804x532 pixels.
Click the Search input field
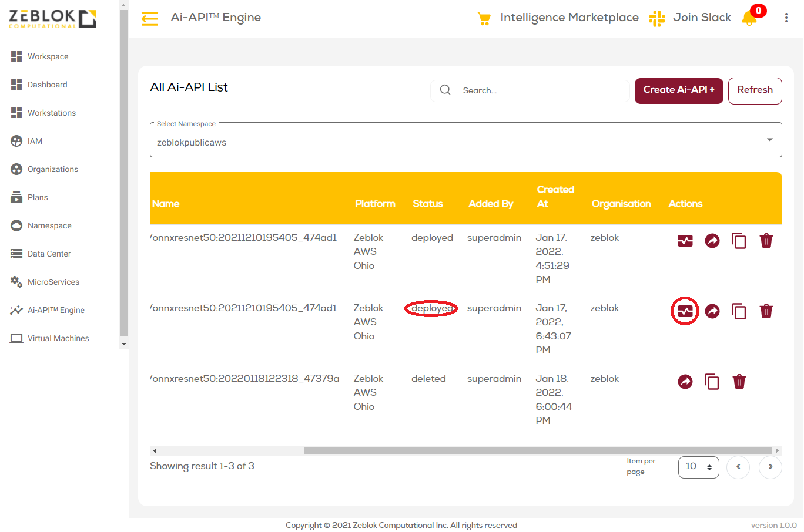click(x=541, y=90)
